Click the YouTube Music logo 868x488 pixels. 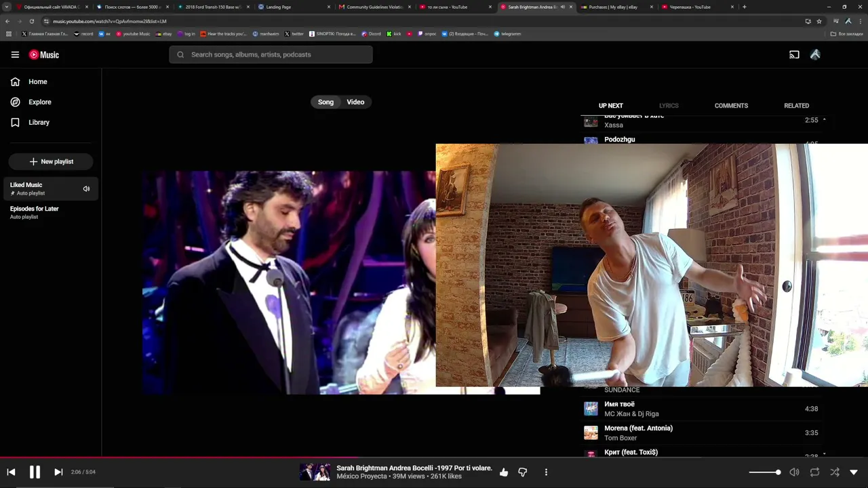(x=44, y=55)
